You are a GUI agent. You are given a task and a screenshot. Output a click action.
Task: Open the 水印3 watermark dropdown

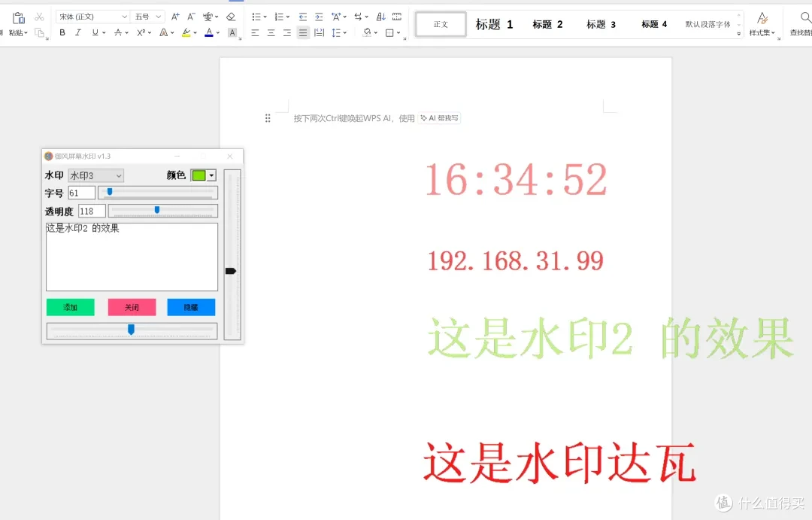pos(95,176)
